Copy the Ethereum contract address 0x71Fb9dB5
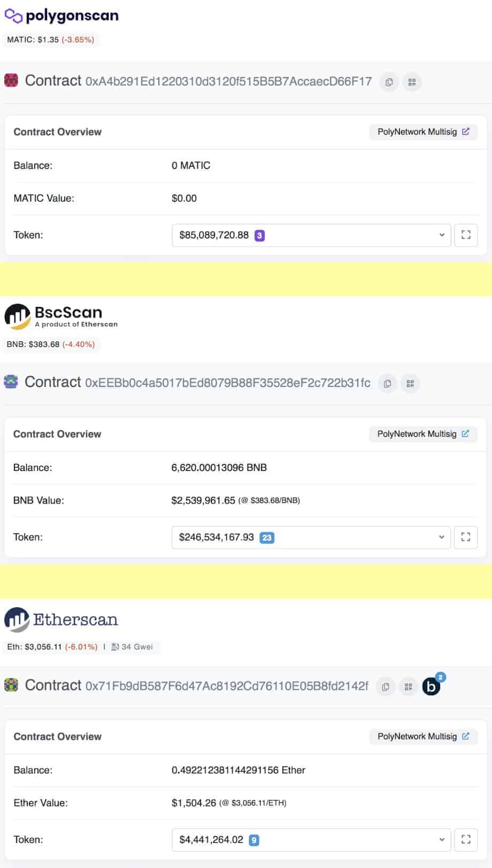Screen dimensions: 492x868 tap(386, 687)
